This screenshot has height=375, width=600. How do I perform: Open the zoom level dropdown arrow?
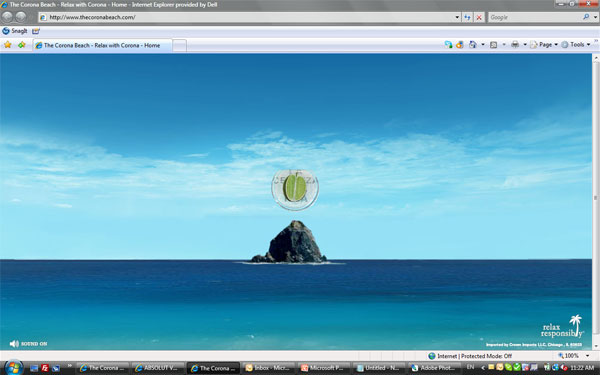click(x=587, y=356)
